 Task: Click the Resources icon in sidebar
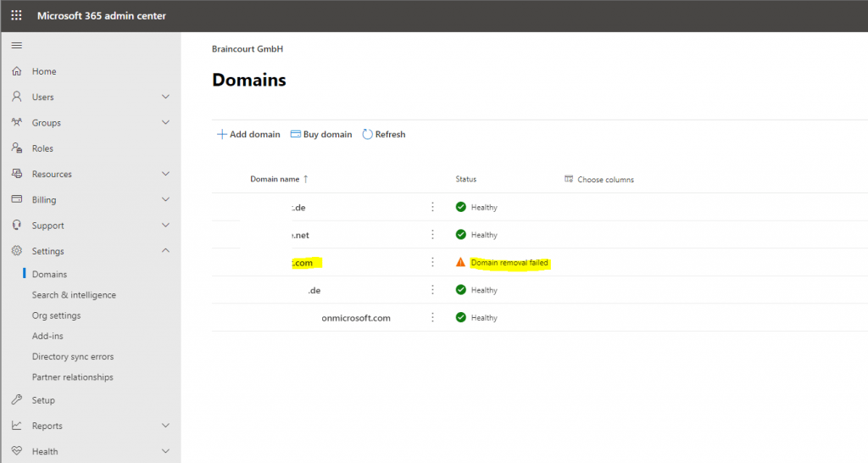(x=17, y=173)
